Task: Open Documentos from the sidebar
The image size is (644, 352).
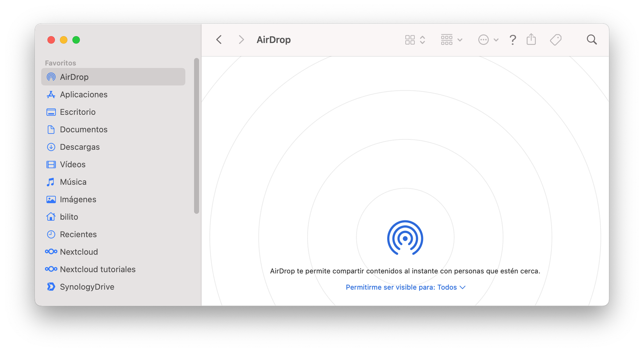Action: click(x=84, y=130)
